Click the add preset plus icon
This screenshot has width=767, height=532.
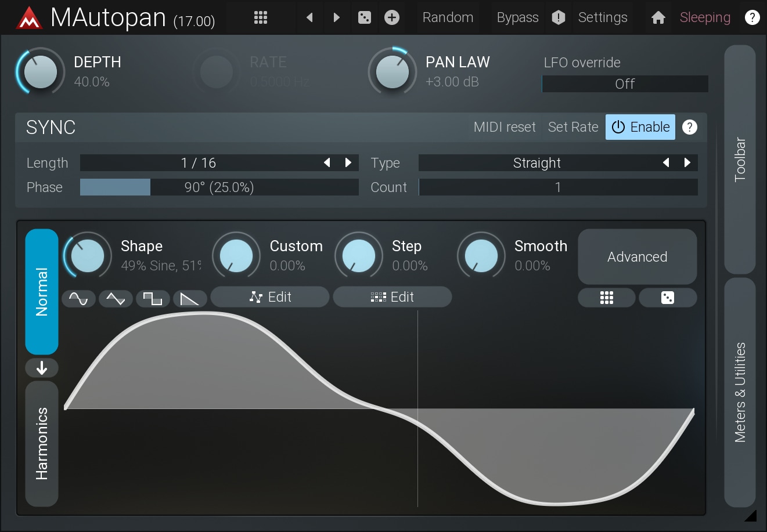[x=392, y=17]
